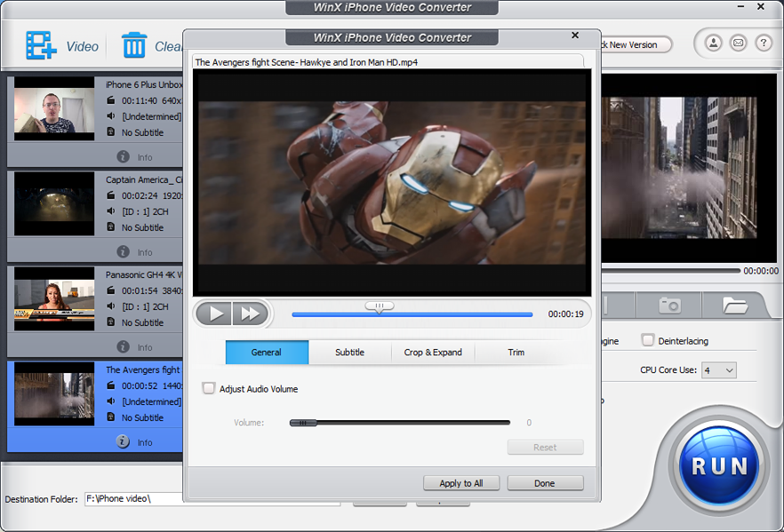The height and width of the screenshot is (532, 784).
Task: Select the General tab
Action: tap(267, 353)
